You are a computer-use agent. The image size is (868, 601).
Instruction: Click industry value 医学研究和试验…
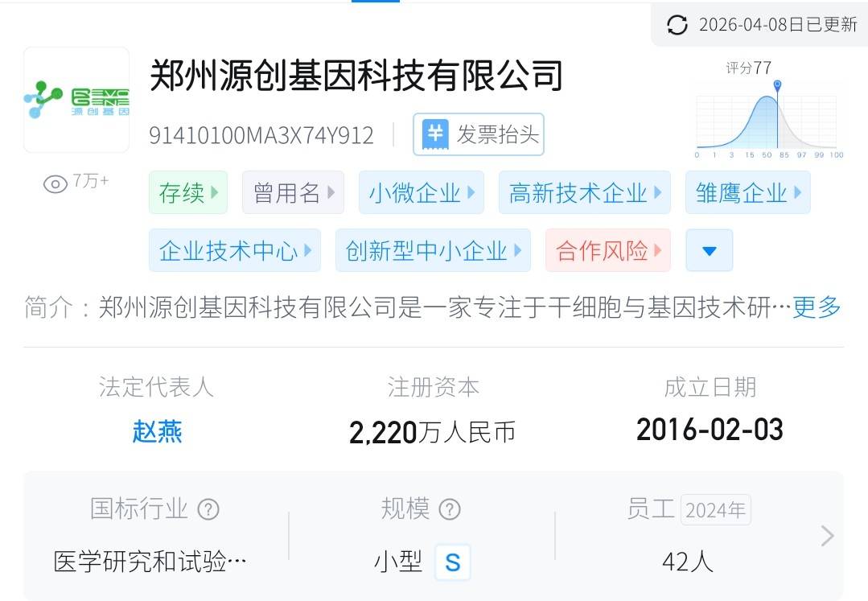coord(150,562)
